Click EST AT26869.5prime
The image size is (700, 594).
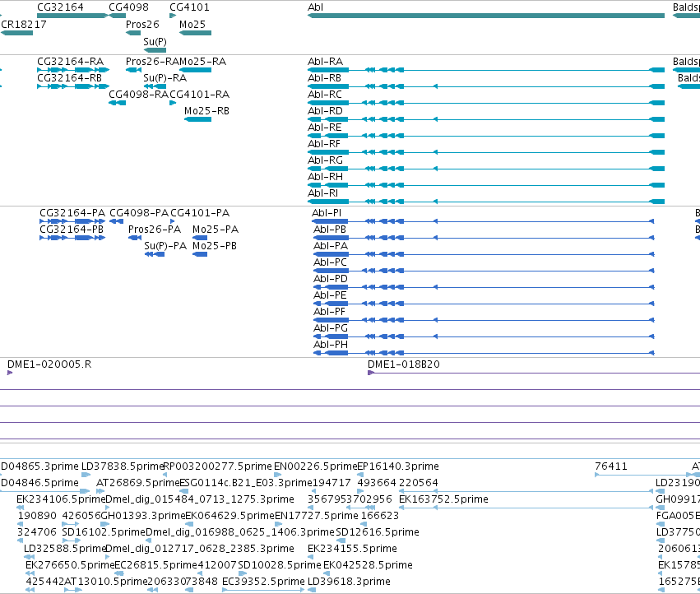coord(137,483)
